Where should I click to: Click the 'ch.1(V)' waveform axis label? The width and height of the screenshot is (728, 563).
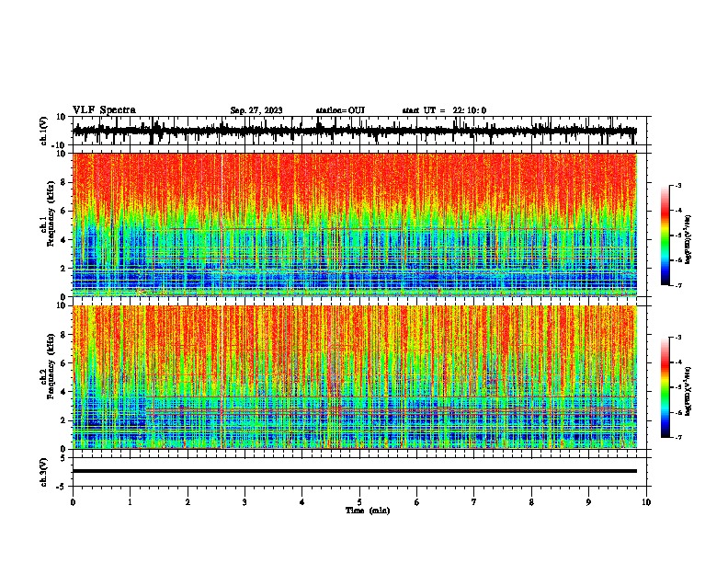pyautogui.click(x=45, y=131)
